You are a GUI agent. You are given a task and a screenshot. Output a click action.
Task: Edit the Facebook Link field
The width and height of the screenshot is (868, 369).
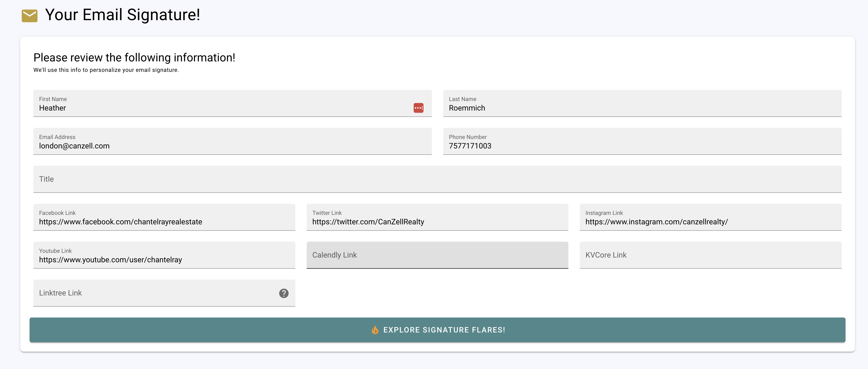point(164,217)
